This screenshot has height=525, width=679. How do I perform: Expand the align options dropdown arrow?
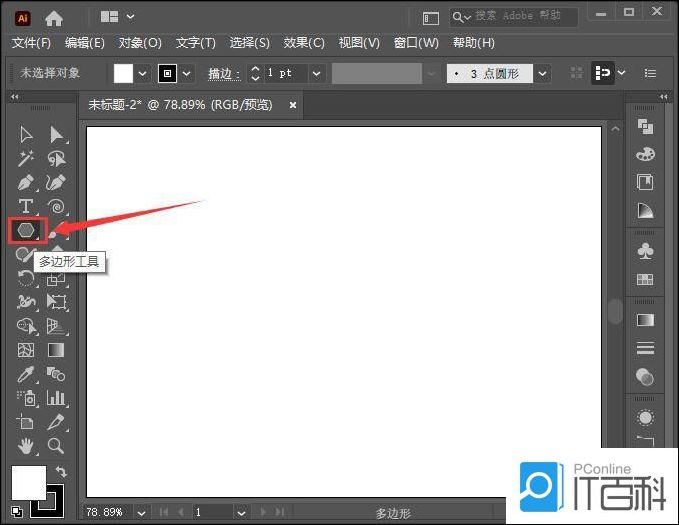tap(621, 73)
